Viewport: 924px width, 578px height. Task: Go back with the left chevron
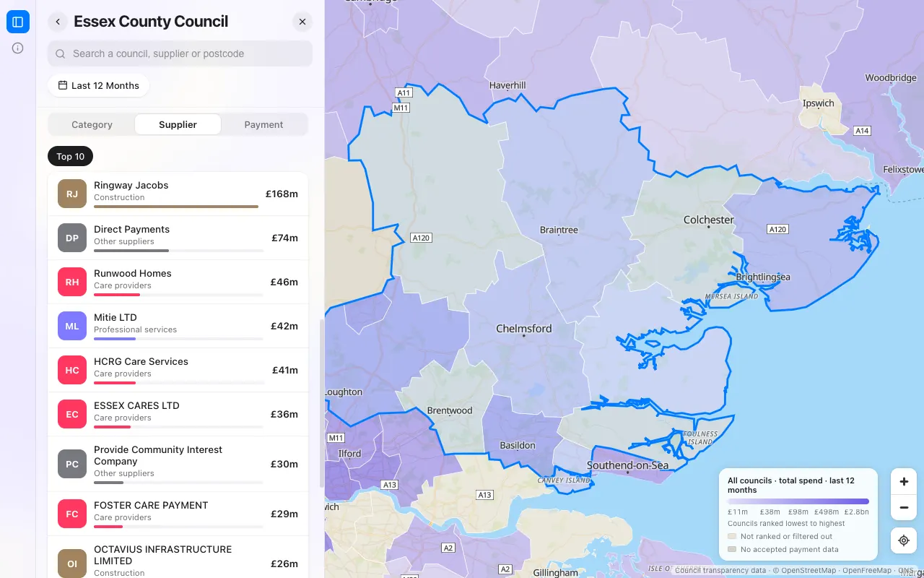[58, 22]
